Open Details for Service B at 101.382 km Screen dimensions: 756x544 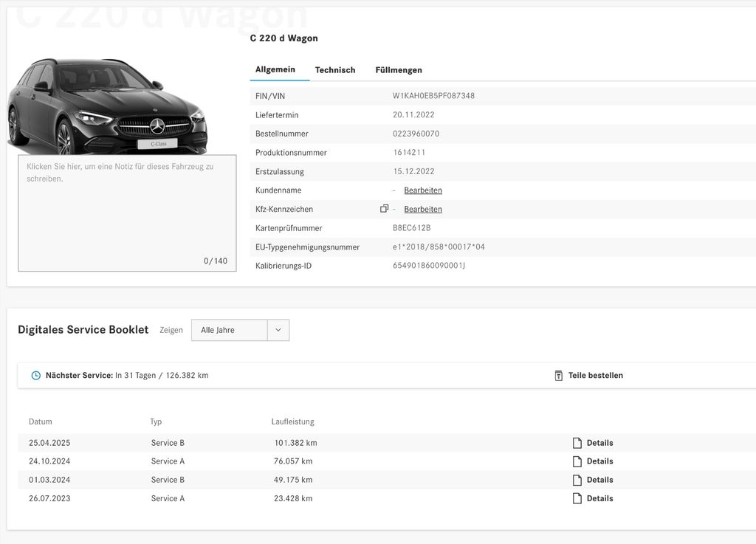click(599, 443)
